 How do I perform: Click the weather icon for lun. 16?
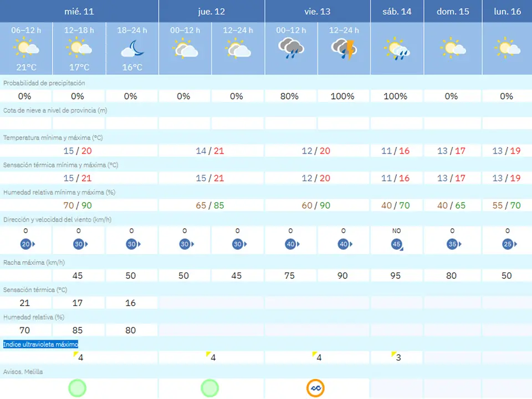(x=507, y=48)
